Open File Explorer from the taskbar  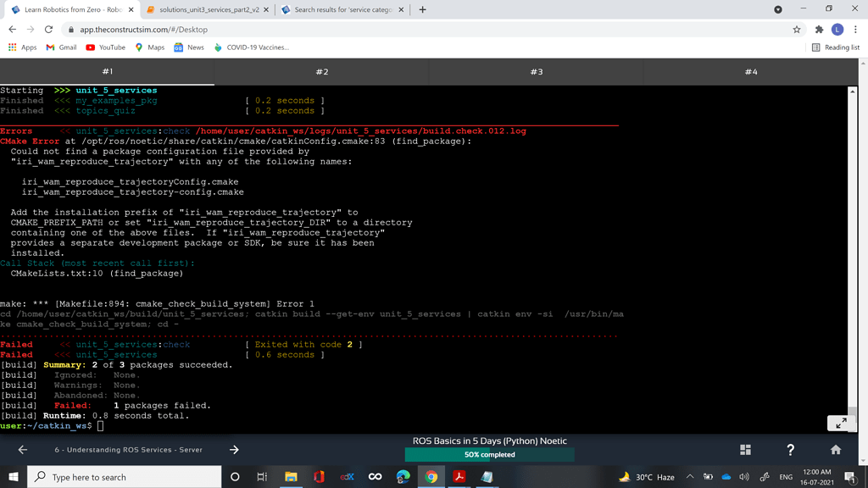tap(291, 477)
